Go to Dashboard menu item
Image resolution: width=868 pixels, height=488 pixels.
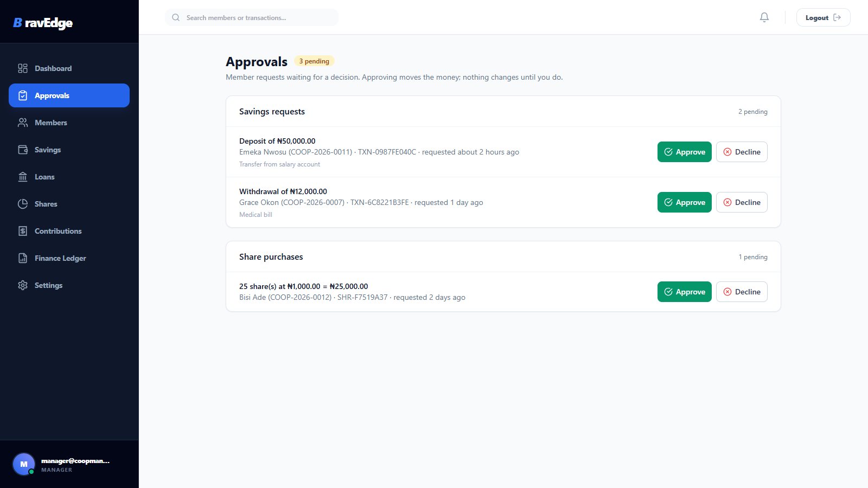[x=69, y=68]
